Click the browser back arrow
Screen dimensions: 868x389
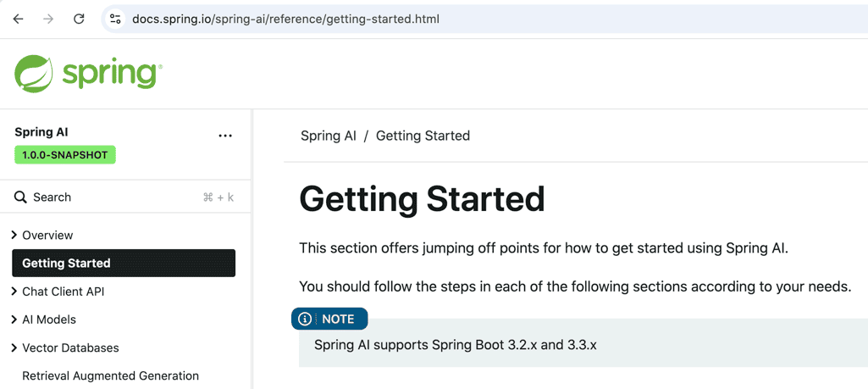point(18,19)
